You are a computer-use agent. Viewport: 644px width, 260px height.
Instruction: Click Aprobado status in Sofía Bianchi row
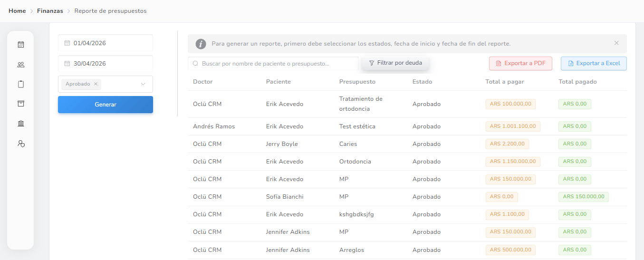coord(426,197)
